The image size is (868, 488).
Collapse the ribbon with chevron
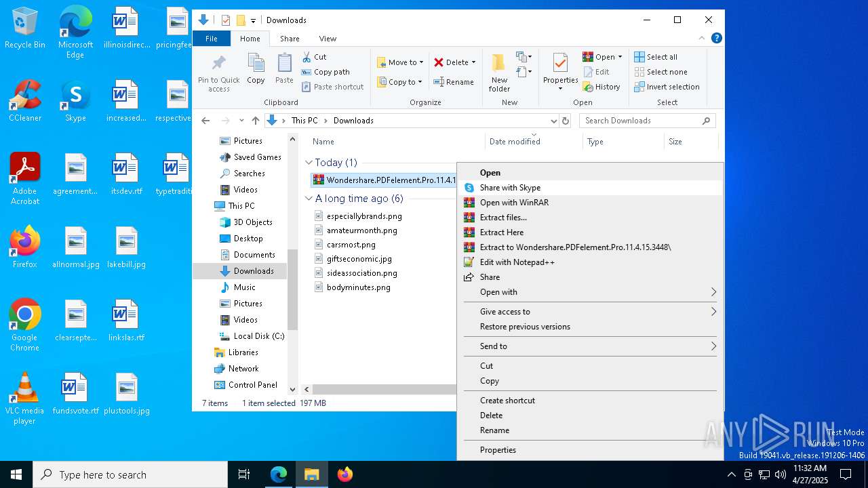(702, 38)
